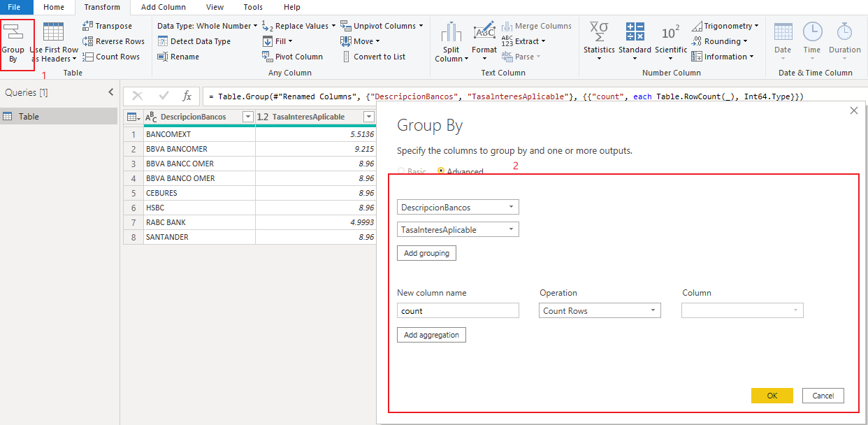The height and width of the screenshot is (425, 868).
Task: Click Count Rows in the ribbon
Action: (110, 57)
